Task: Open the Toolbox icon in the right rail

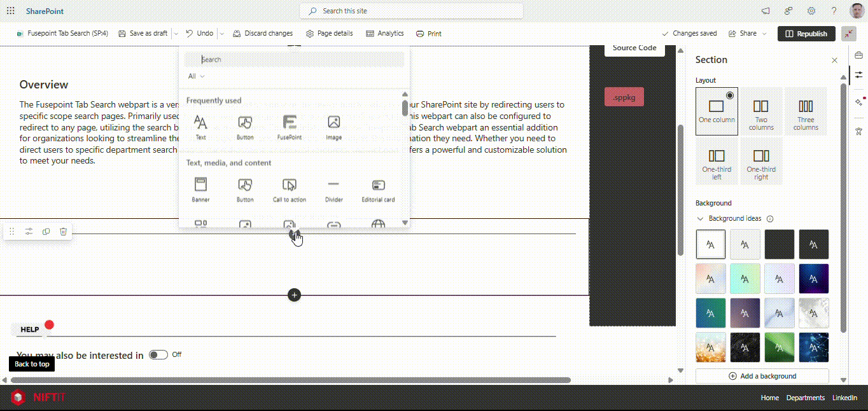Action: tap(858, 55)
